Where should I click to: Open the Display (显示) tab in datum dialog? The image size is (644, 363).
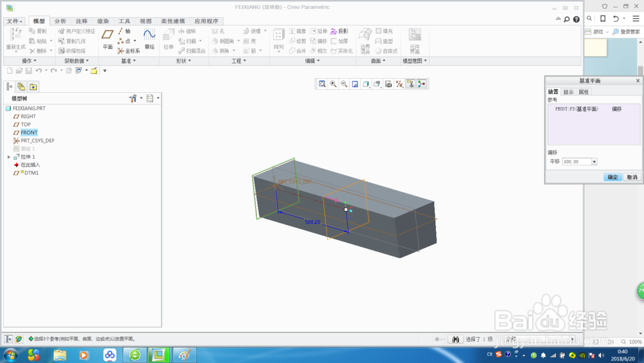(x=569, y=92)
